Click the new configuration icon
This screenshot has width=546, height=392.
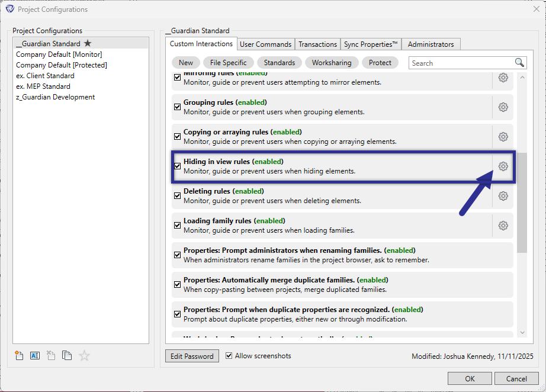pos(19,355)
